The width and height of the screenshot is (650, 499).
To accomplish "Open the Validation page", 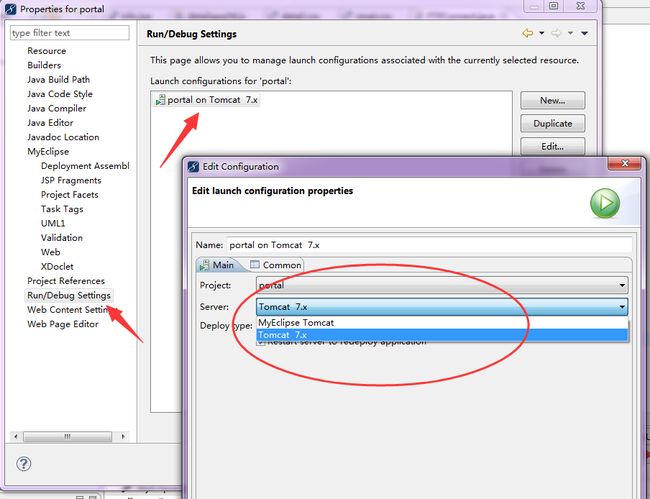I will [62, 238].
